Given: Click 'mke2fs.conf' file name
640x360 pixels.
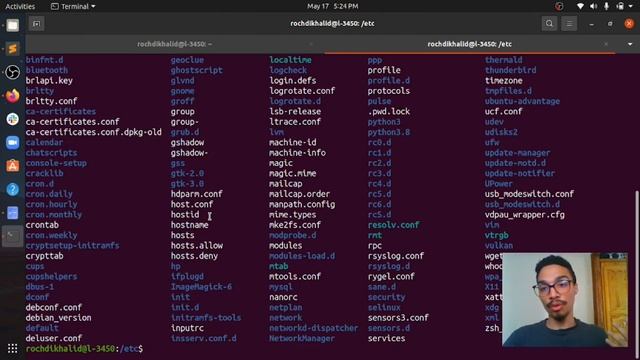Looking at the screenshot, I should coord(295,225).
